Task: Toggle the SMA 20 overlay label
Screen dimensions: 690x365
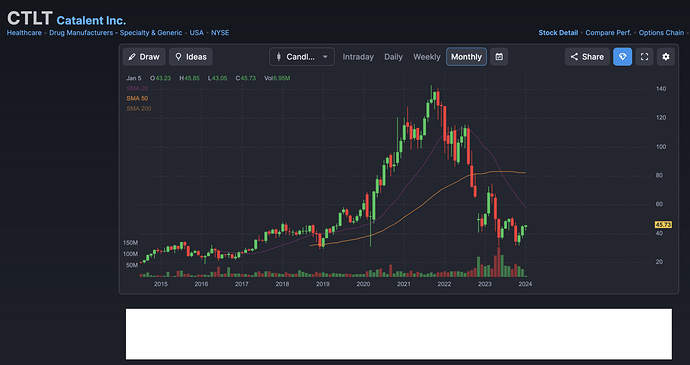Action: (x=137, y=88)
